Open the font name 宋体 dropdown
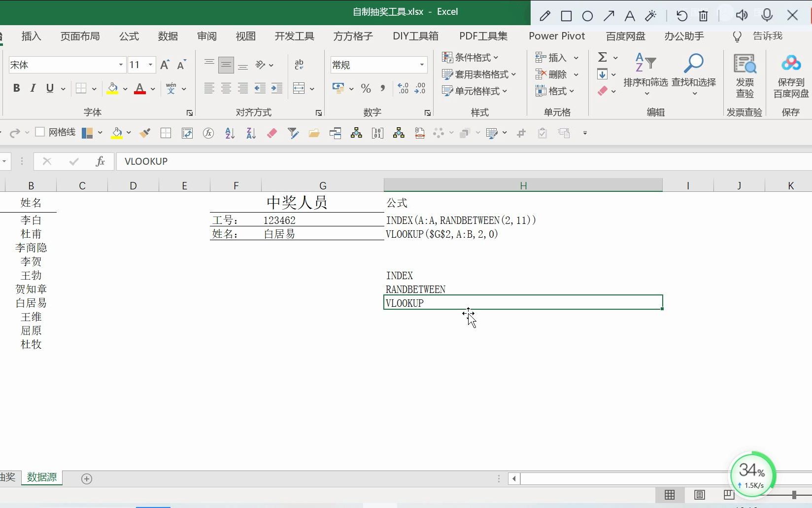812x508 pixels. point(121,65)
